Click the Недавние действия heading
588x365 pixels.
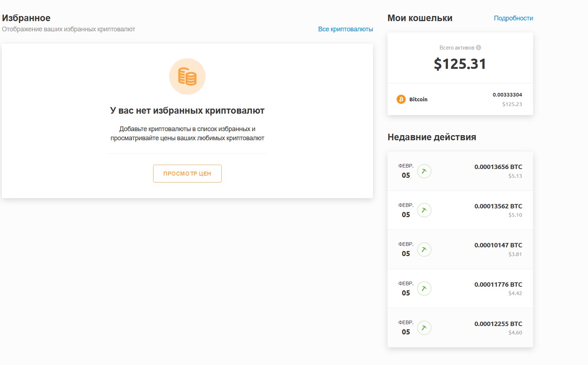(432, 137)
